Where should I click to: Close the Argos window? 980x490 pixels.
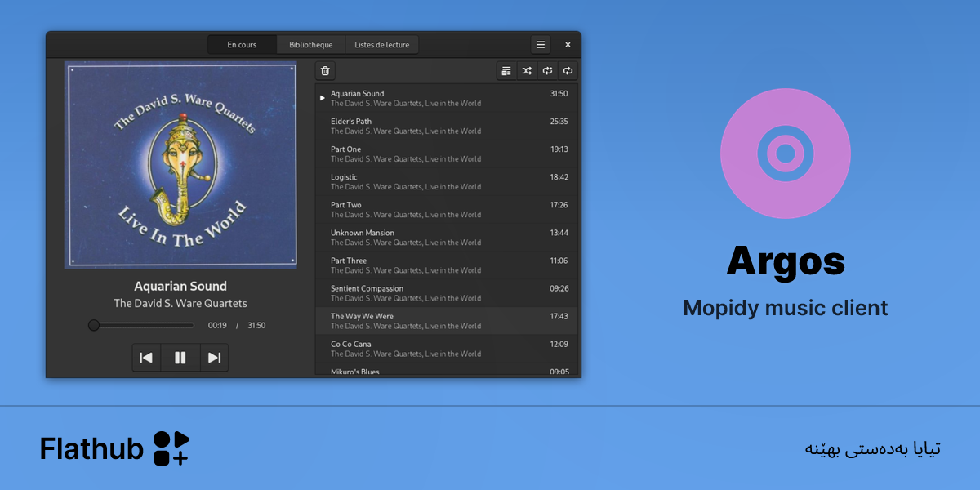click(x=568, y=45)
